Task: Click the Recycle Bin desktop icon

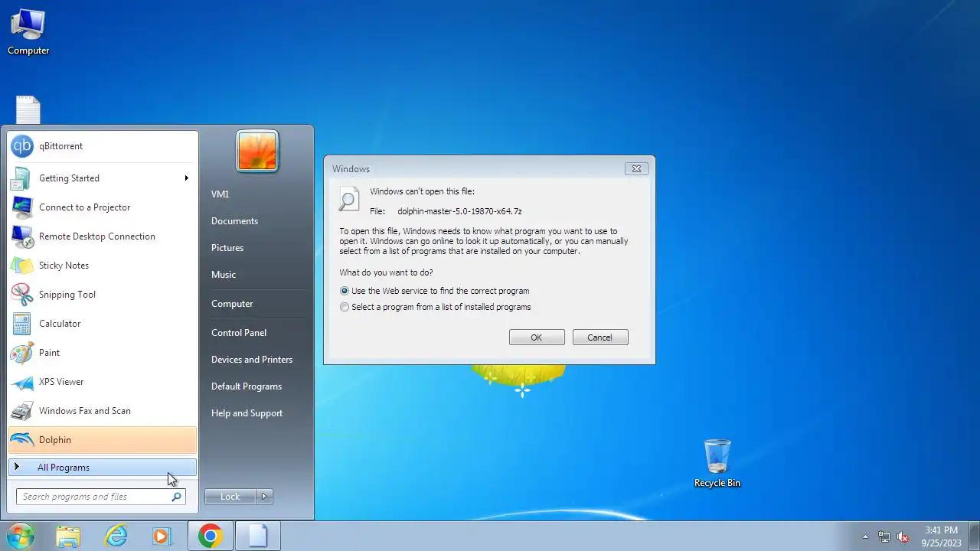Action: pos(717,463)
